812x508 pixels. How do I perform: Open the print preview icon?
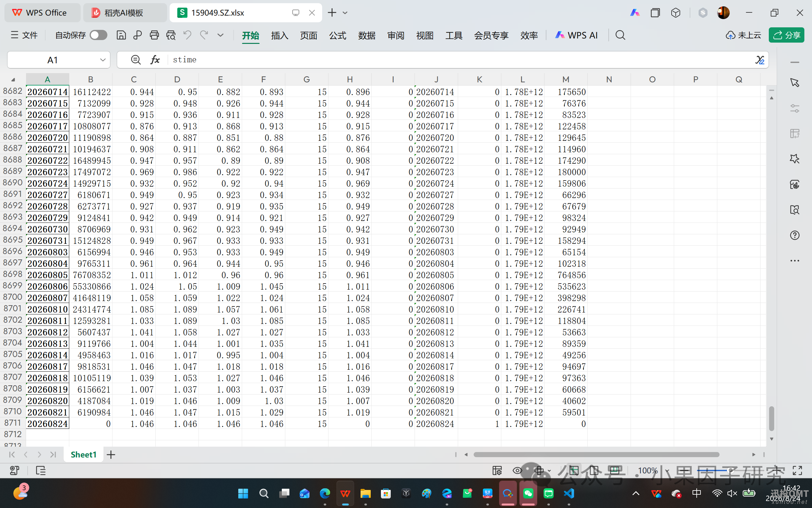tap(171, 35)
